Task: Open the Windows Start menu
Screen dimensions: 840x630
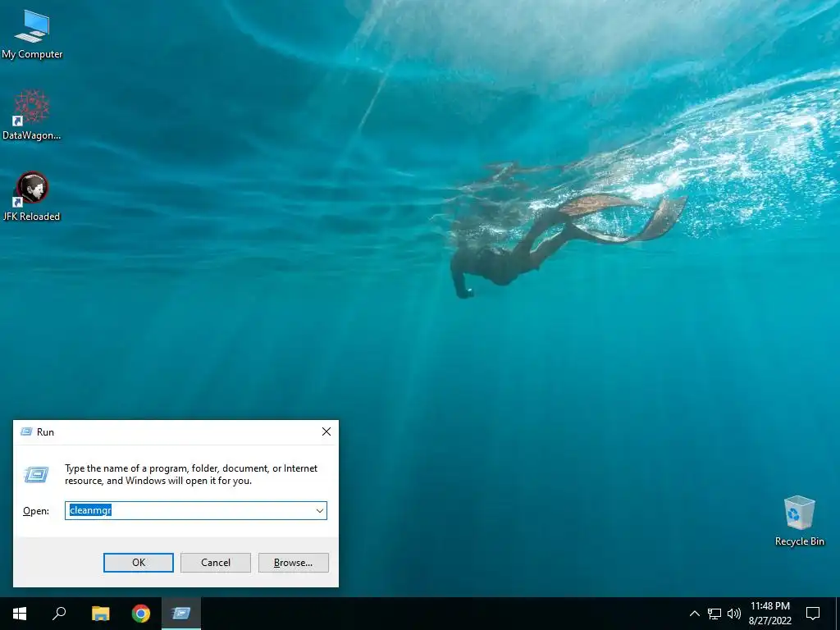Action: point(20,614)
